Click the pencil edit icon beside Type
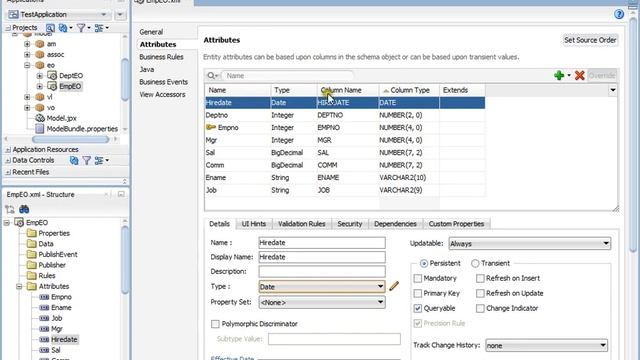640x360 pixels. coord(394,286)
